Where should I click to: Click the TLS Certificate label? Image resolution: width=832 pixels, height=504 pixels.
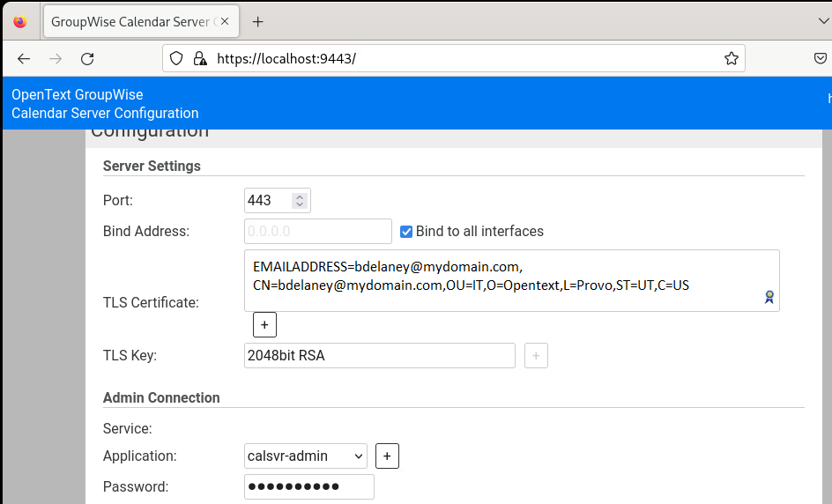(151, 302)
